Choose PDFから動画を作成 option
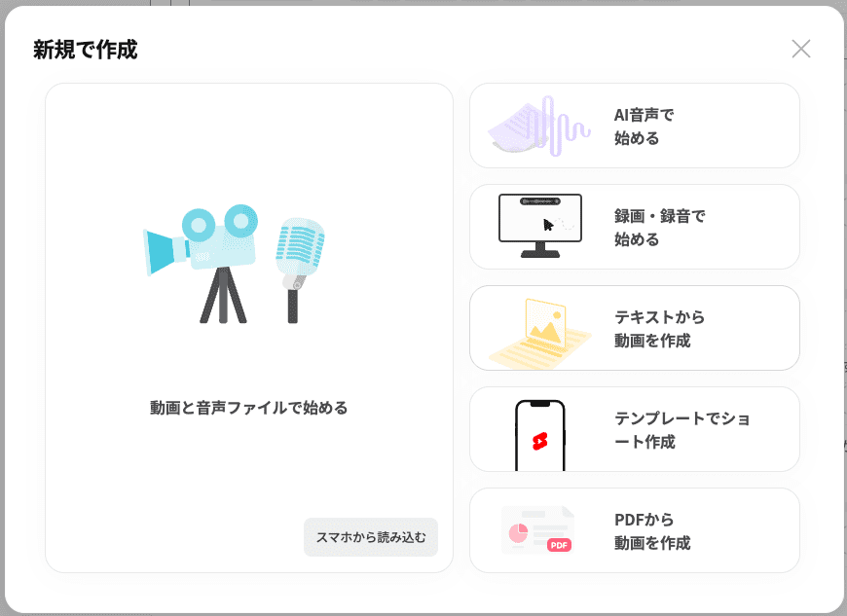This screenshot has width=847, height=616. [651, 531]
